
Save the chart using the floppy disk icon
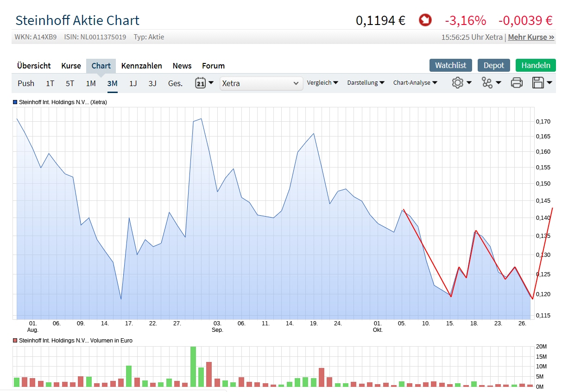coord(539,82)
